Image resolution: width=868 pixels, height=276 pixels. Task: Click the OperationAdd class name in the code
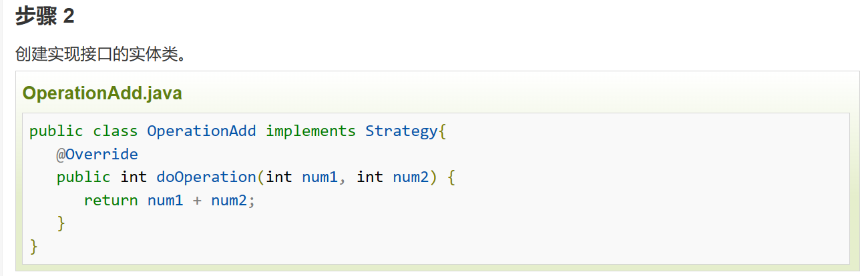pos(201,131)
